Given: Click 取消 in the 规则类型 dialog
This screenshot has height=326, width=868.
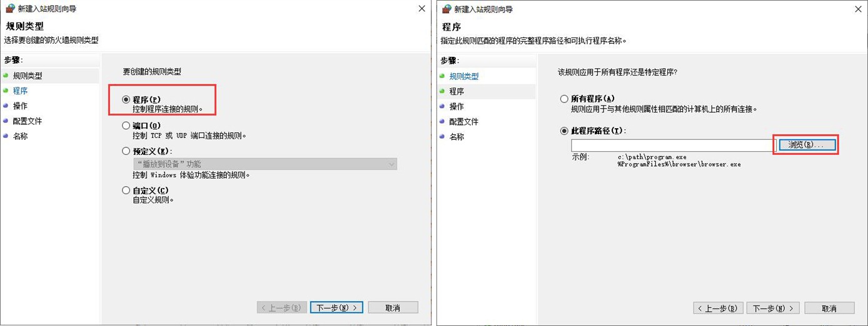Looking at the screenshot, I should pyautogui.click(x=393, y=308).
